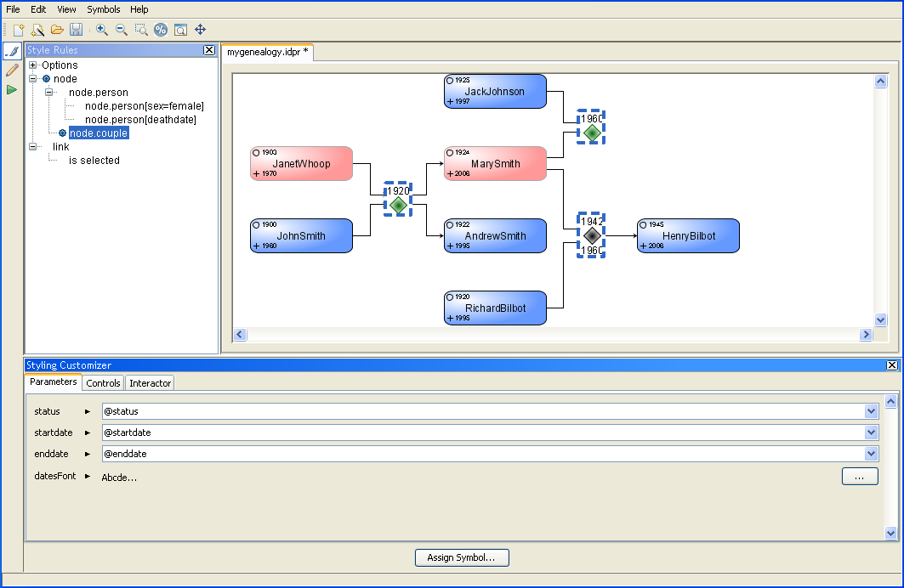Image resolution: width=904 pixels, height=588 pixels.
Task: Click the percent zoom reset icon
Action: tap(161, 30)
